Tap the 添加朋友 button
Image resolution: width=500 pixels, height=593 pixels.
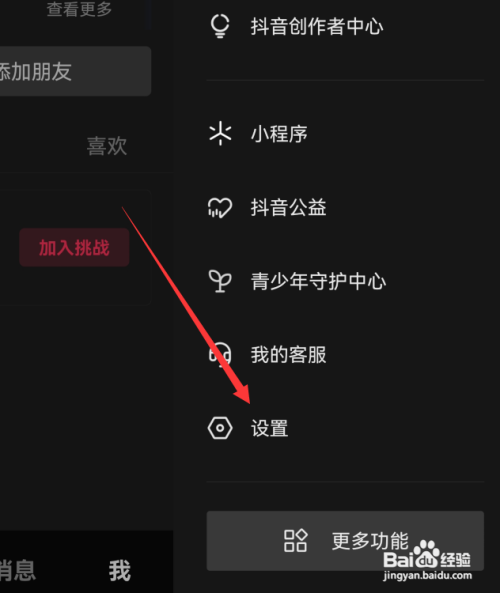tap(75, 71)
